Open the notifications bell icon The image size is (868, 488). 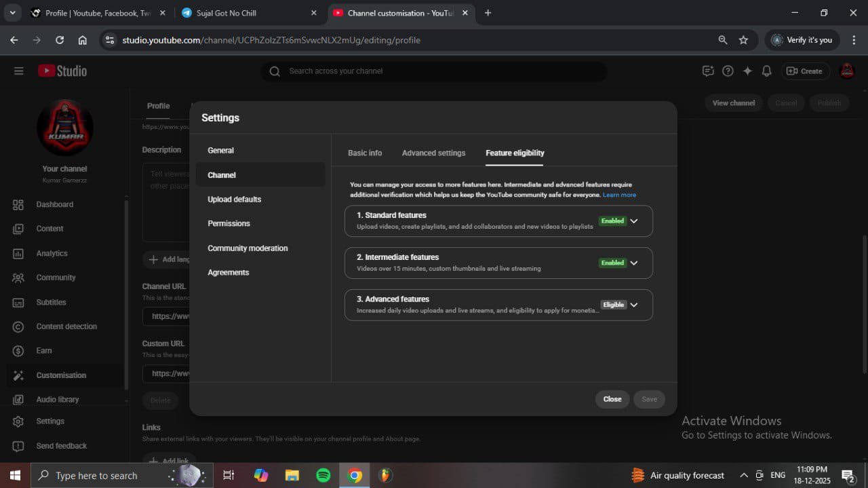coord(767,71)
